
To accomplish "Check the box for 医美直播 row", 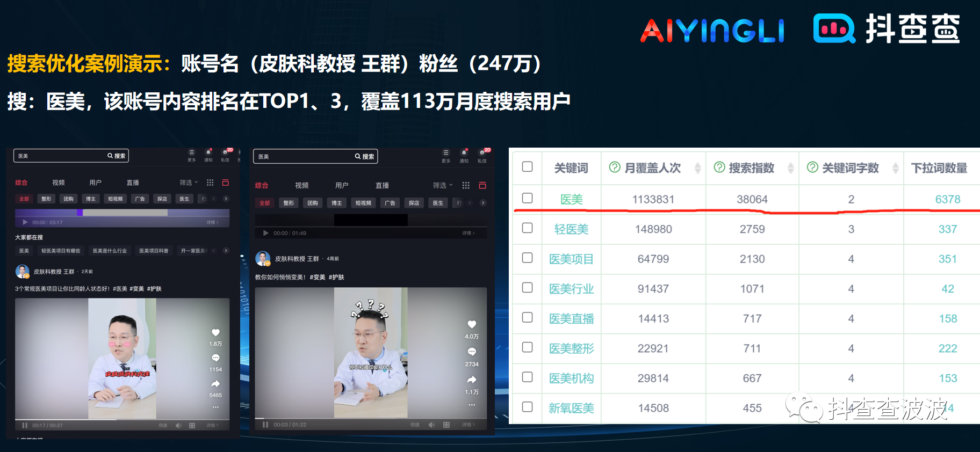I will point(528,317).
